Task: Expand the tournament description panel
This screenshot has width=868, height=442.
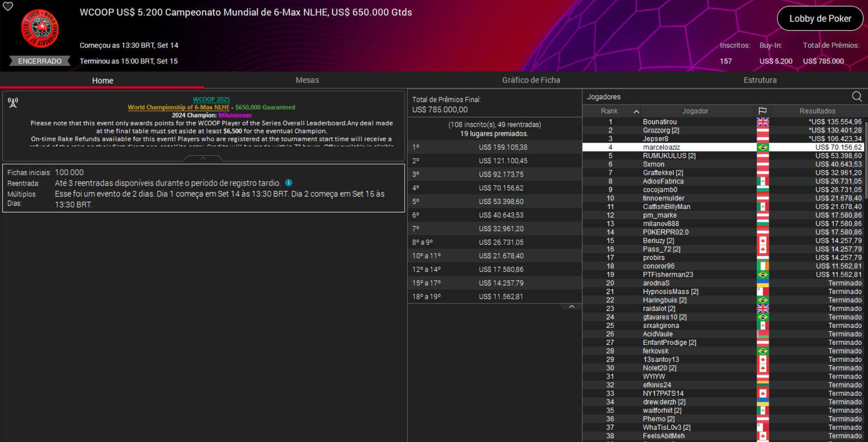Action: 203,158
